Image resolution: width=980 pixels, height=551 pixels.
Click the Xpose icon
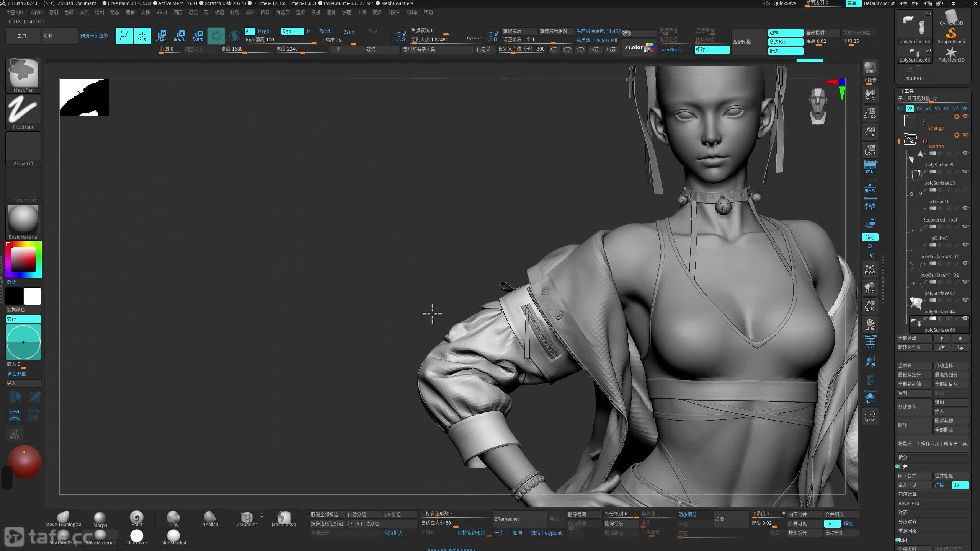pyautogui.click(x=870, y=416)
